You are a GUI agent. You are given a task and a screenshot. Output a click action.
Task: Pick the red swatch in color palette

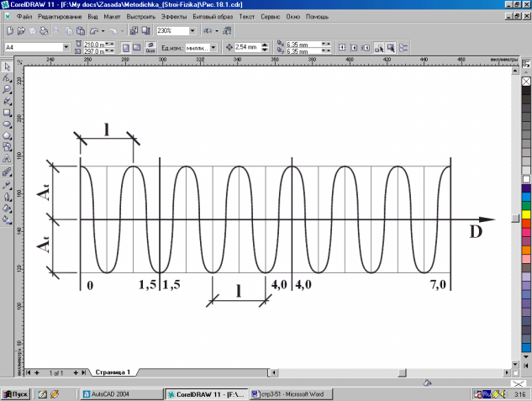[526, 224]
